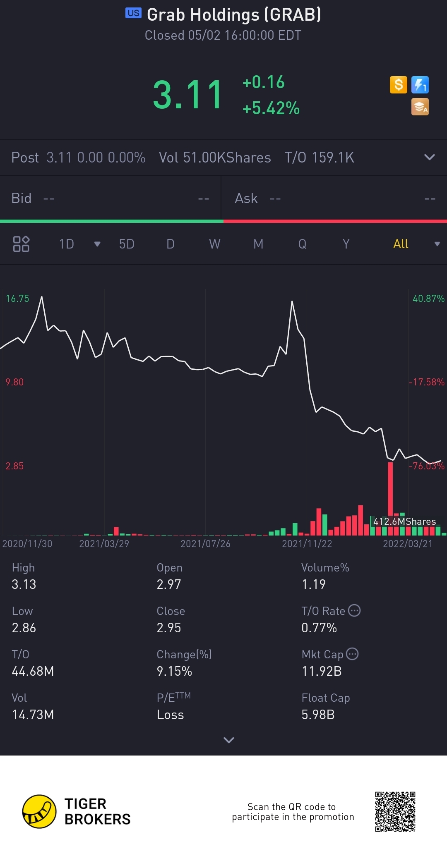Tap the T/O Rate value 0.77%
447x868 pixels.
coord(319,628)
